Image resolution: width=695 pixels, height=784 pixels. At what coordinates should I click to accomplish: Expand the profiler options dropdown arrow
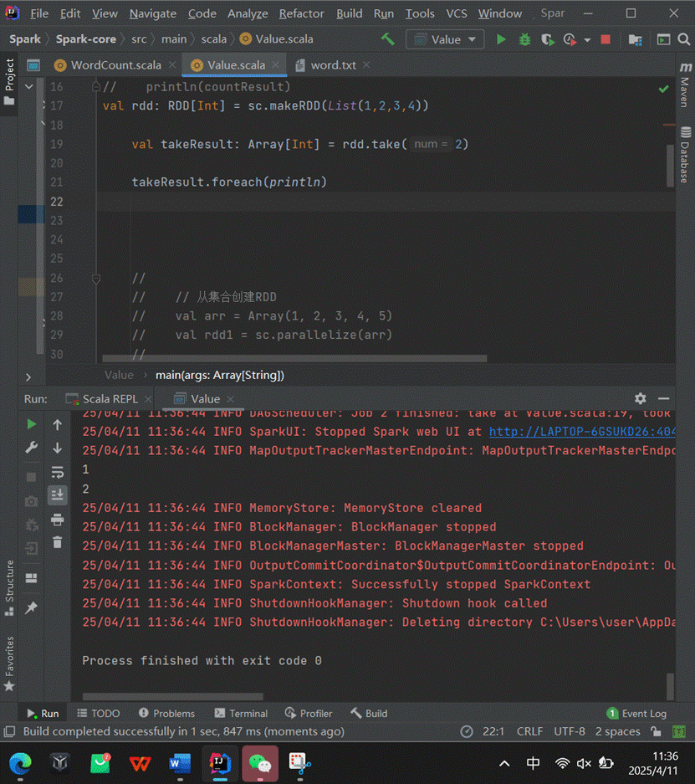pos(588,39)
